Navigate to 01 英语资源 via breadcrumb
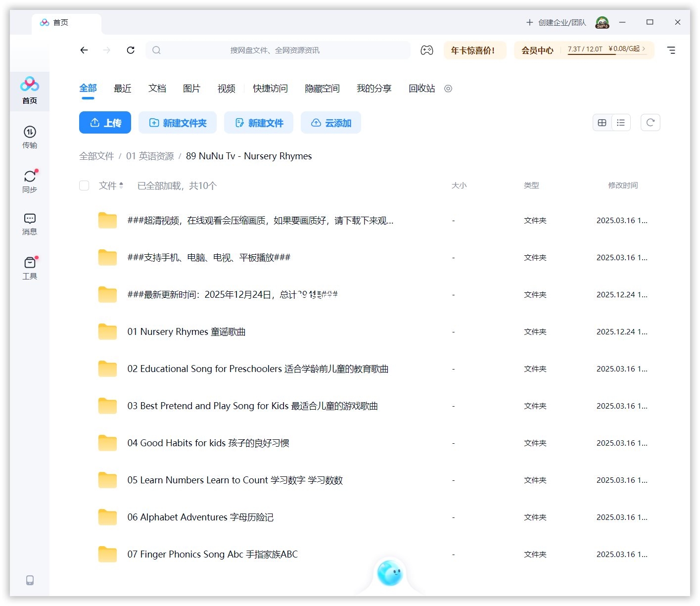Viewport: 700px width, 606px height. [150, 156]
